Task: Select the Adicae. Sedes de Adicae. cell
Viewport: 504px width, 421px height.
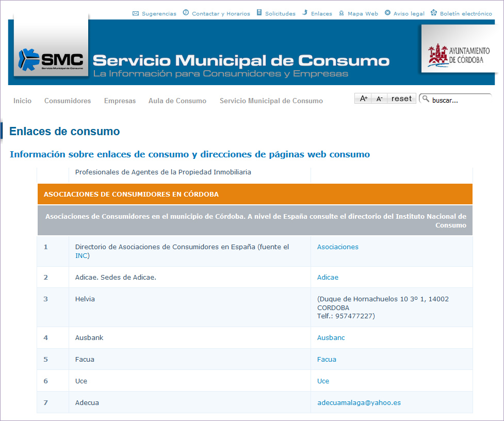Action: click(190, 278)
